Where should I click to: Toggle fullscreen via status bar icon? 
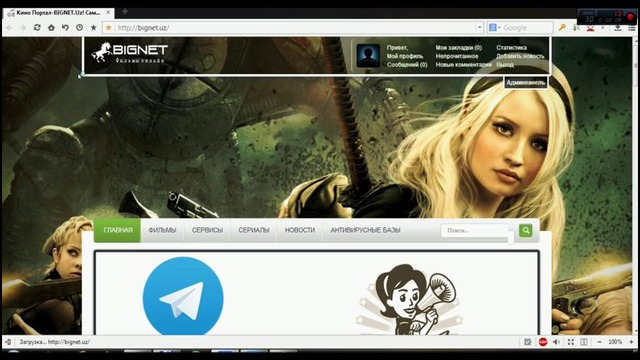pyautogui.click(x=571, y=342)
